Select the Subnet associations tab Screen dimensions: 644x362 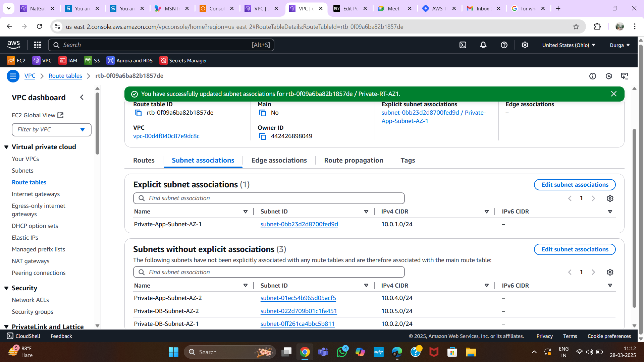pos(203,161)
